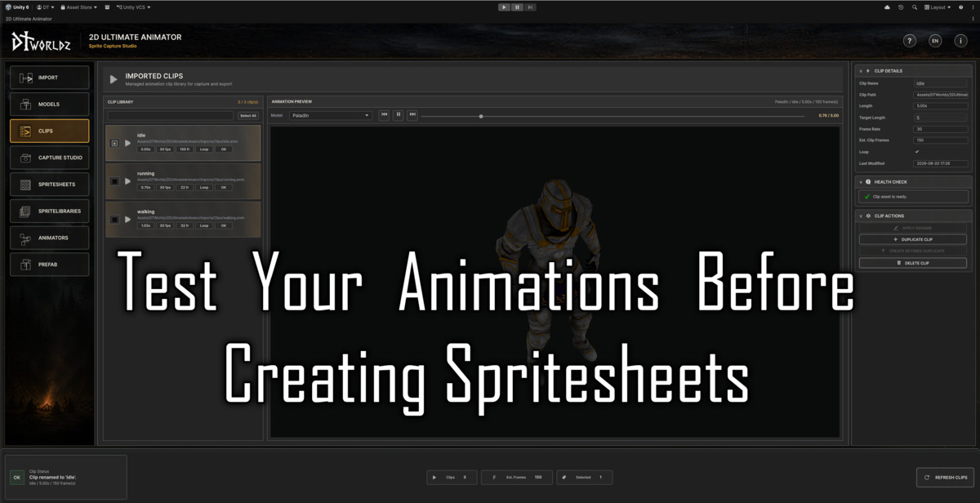
Task: Click the OK clip status badge
Action: tap(16, 478)
